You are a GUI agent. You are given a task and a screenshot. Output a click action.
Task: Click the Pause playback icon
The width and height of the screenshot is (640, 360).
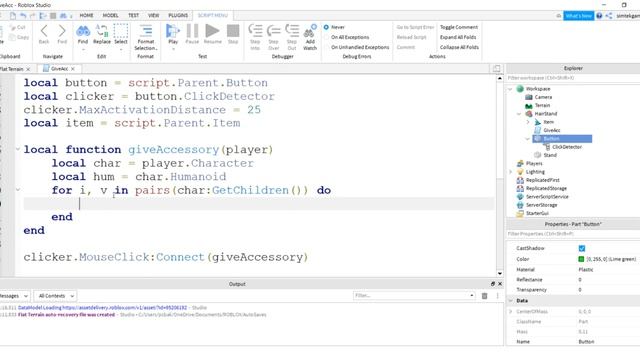[x=192, y=31]
